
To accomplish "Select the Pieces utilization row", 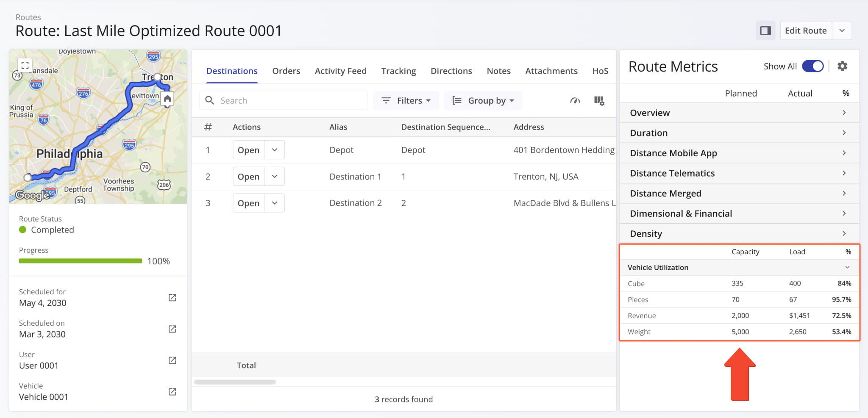I will click(x=739, y=299).
